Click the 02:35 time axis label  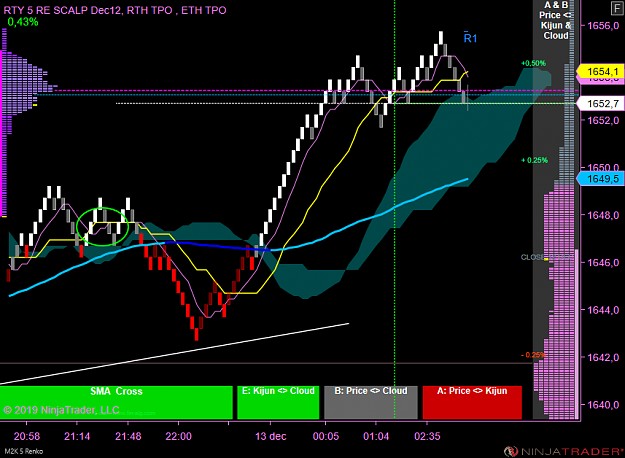tap(427, 436)
